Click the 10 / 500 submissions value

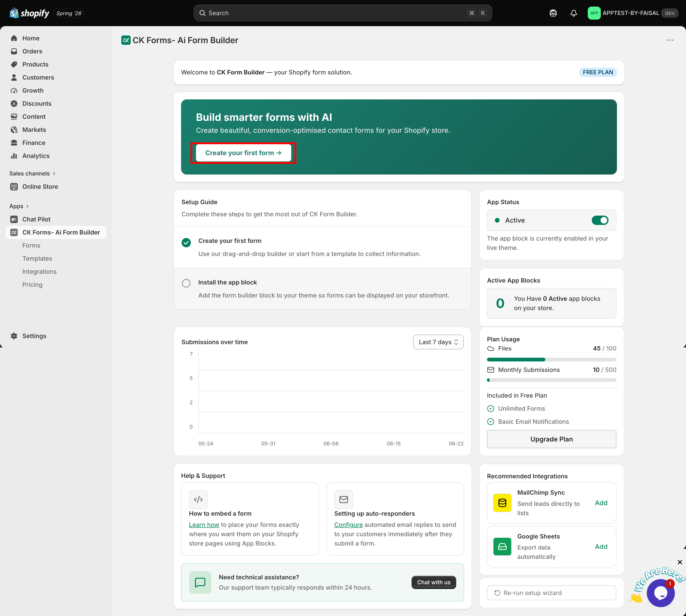605,370
